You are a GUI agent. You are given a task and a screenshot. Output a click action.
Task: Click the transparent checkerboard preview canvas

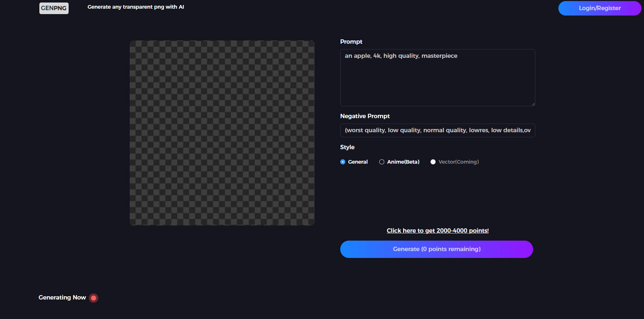click(222, 133)
